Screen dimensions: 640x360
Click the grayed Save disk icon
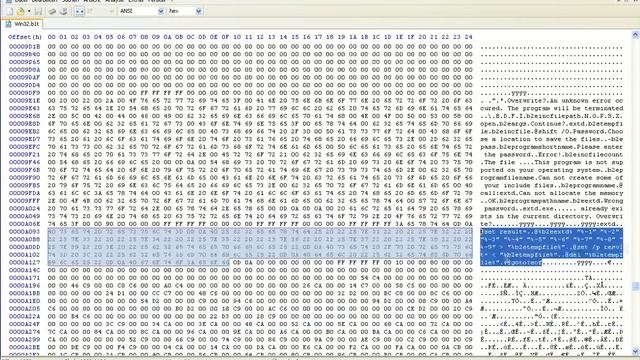(x=38, y=11)
